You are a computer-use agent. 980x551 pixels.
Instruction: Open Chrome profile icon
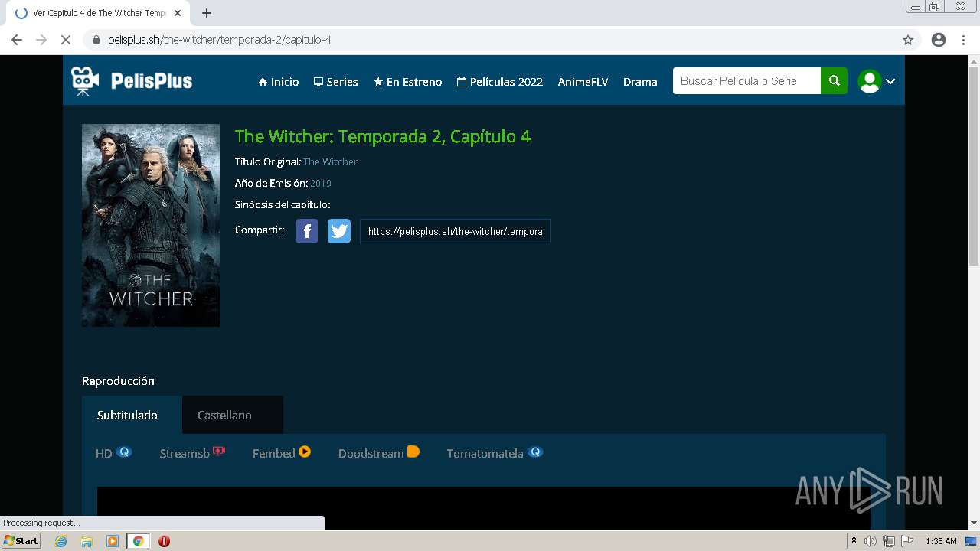point(939,40)
